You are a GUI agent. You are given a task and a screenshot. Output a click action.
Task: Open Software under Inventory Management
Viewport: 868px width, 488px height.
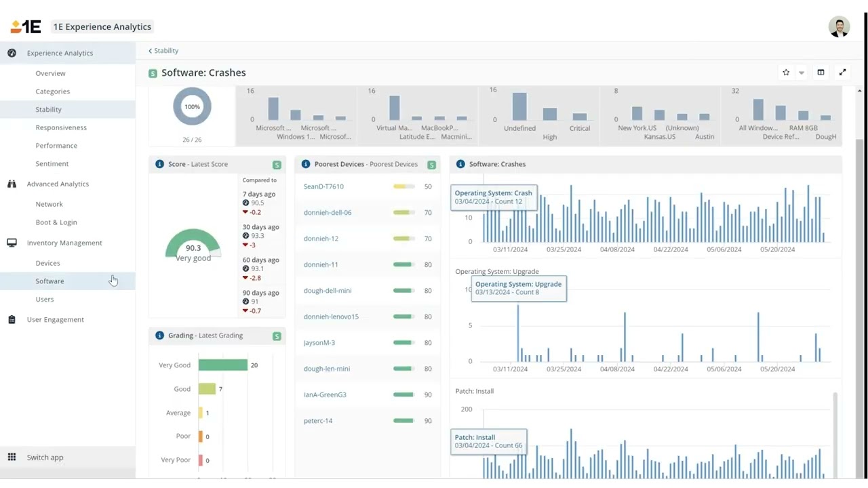50,281
